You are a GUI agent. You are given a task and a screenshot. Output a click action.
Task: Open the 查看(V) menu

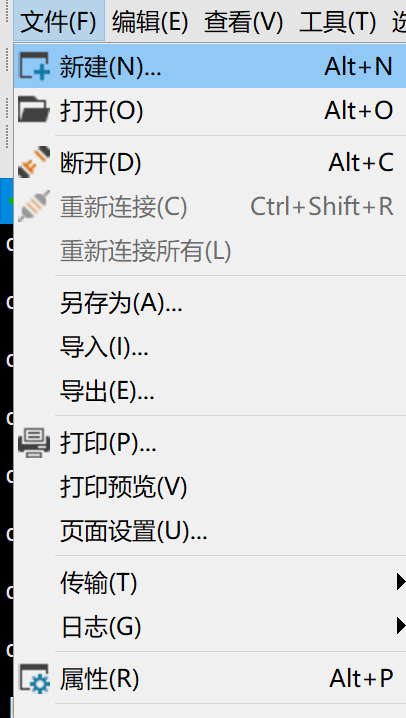coord(244,21)
